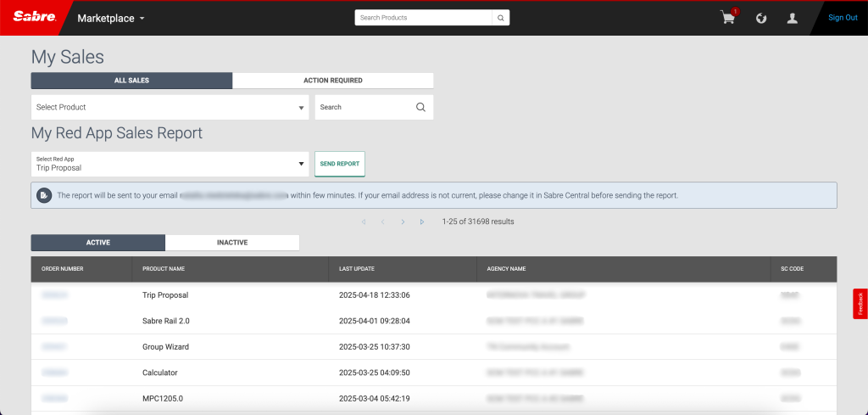This screenshot has width=868, height=415.
Task: Open the order number link for Group Wizard
Action: click(x=54, y=347)
